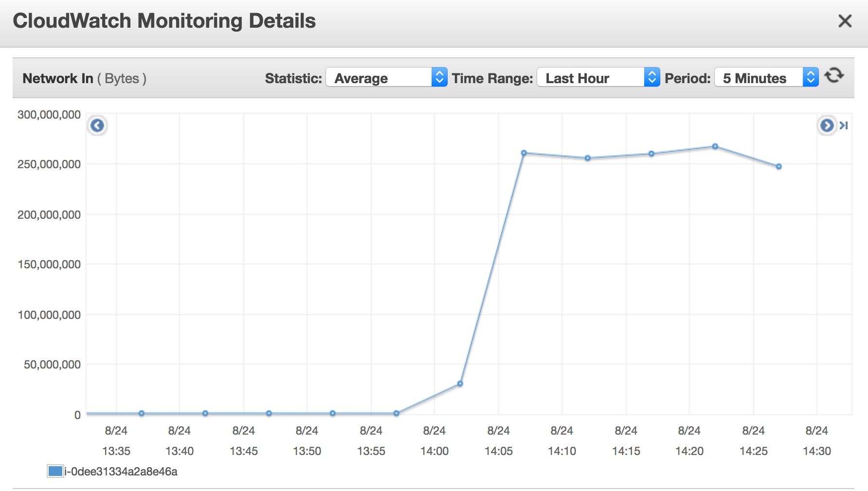
Task: Click the data point near 13:57
Action: pyautogui.click(x=397, y=413)
